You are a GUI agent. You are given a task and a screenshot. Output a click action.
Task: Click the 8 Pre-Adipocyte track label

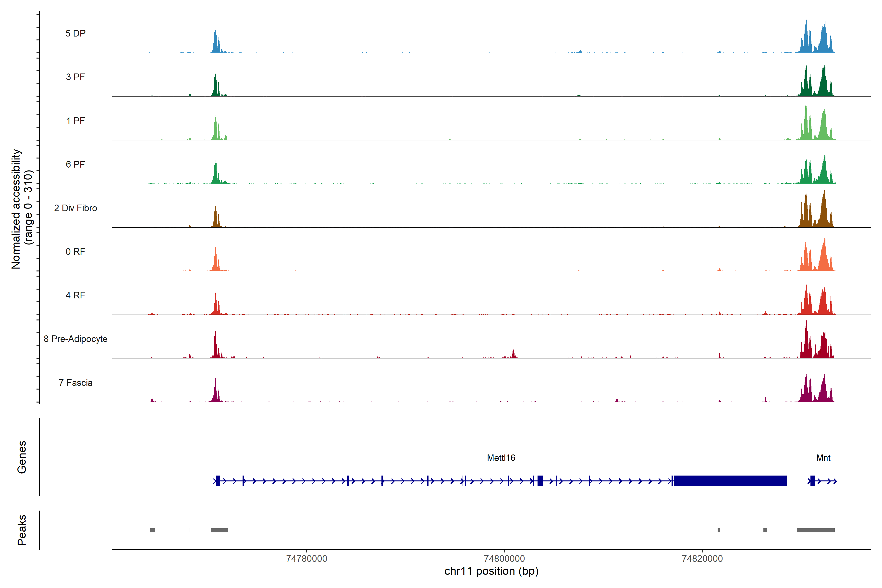coord(75,339)
